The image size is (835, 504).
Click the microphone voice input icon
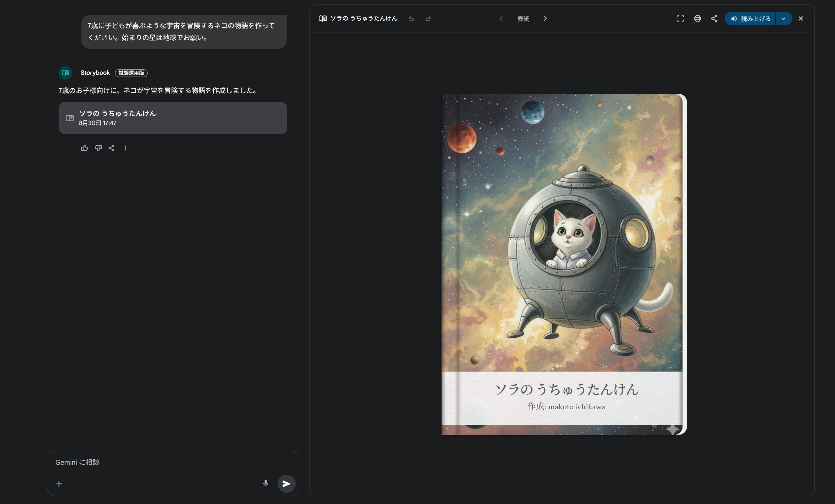[x=266, y=483]
